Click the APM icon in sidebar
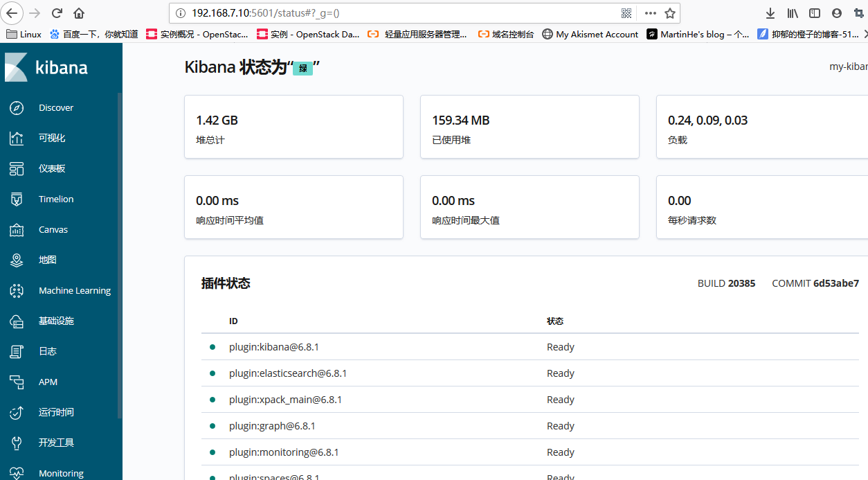 17,382
